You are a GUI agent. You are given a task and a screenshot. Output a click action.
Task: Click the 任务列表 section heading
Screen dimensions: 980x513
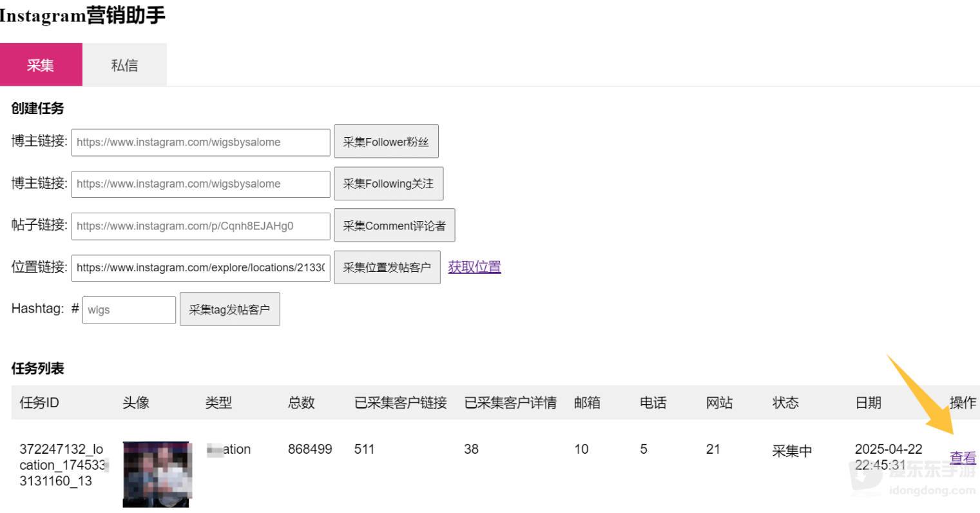(x=38, y=369)
